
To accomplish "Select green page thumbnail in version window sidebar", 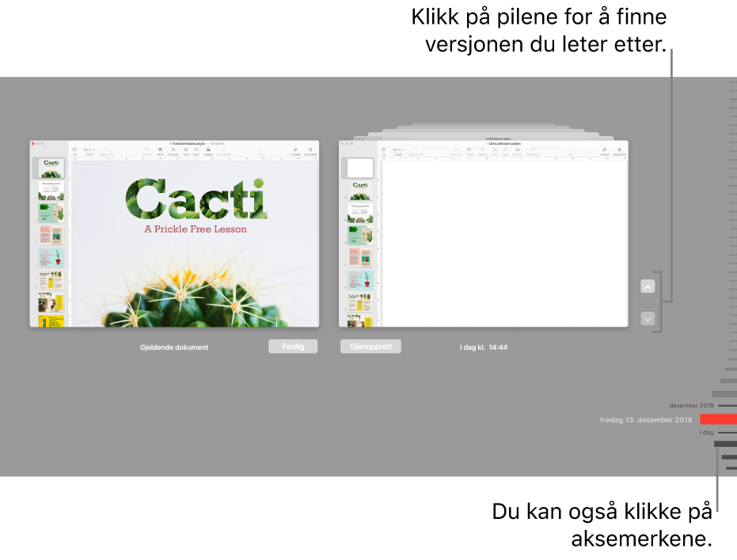I will [360, 235].
